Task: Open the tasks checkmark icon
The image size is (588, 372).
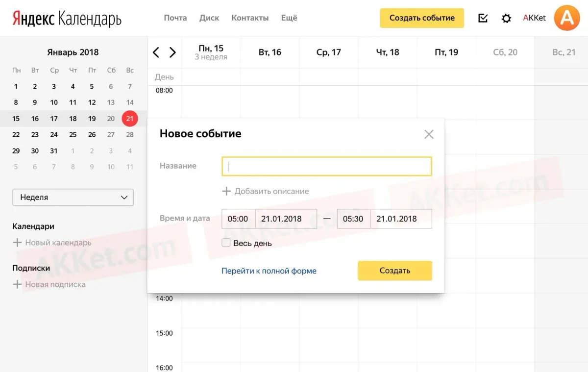Action: pos(483,19)
